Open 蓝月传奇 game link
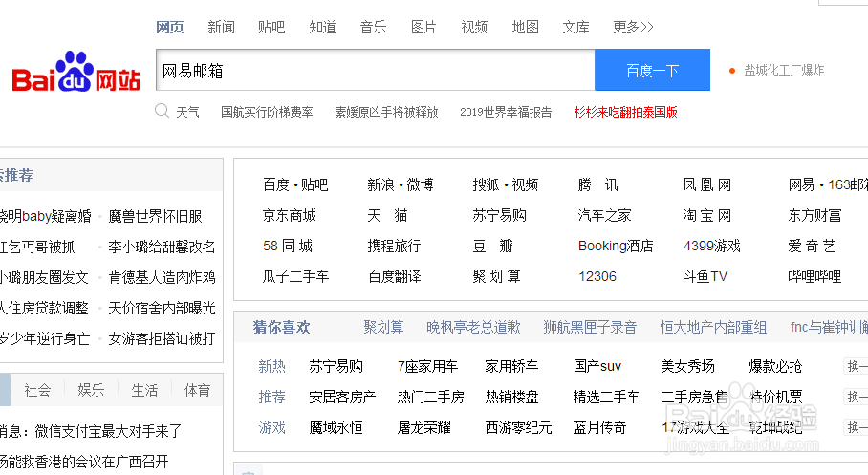 599,427
